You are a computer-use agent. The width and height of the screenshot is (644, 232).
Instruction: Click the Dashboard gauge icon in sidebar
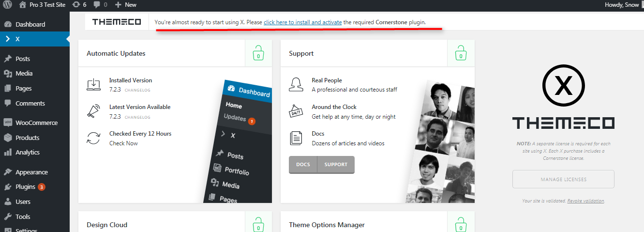click(x=8, y=24)
